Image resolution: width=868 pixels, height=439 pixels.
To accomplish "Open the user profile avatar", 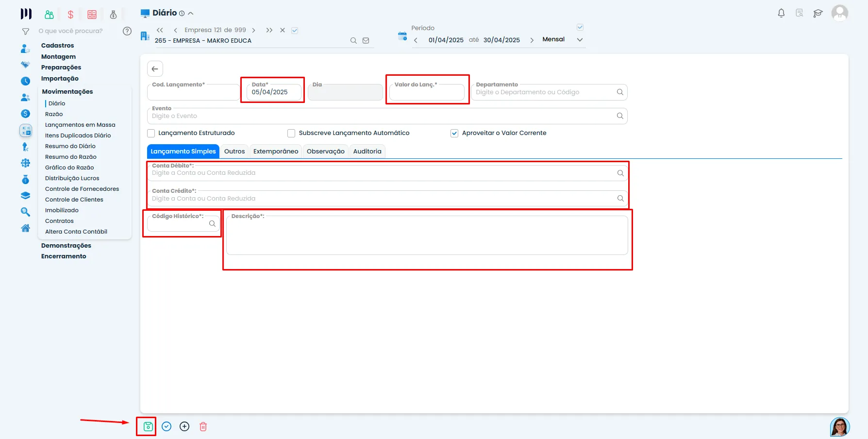I will pos(839,13).
